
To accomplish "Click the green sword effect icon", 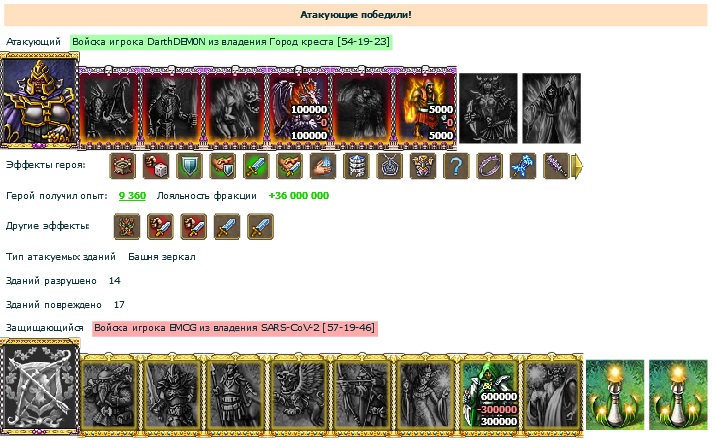I will pyautogui.click(x=256, y=165).
